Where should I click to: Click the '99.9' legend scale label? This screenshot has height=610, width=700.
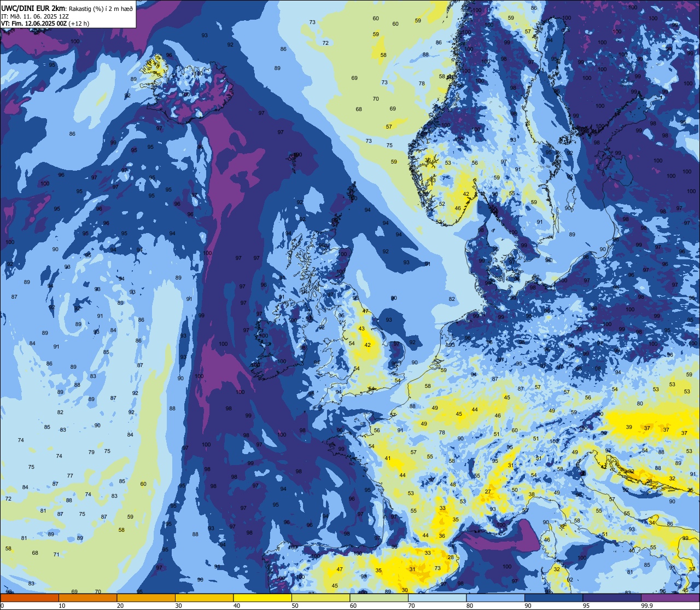(x=647, y=606)
